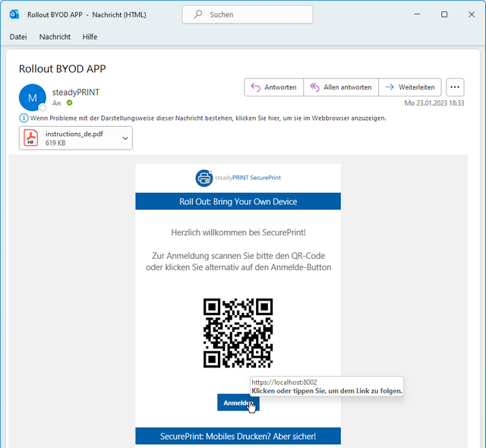Click the steadyPRINT SecurePrint logo
486x448 pixels.
(238, 178)
